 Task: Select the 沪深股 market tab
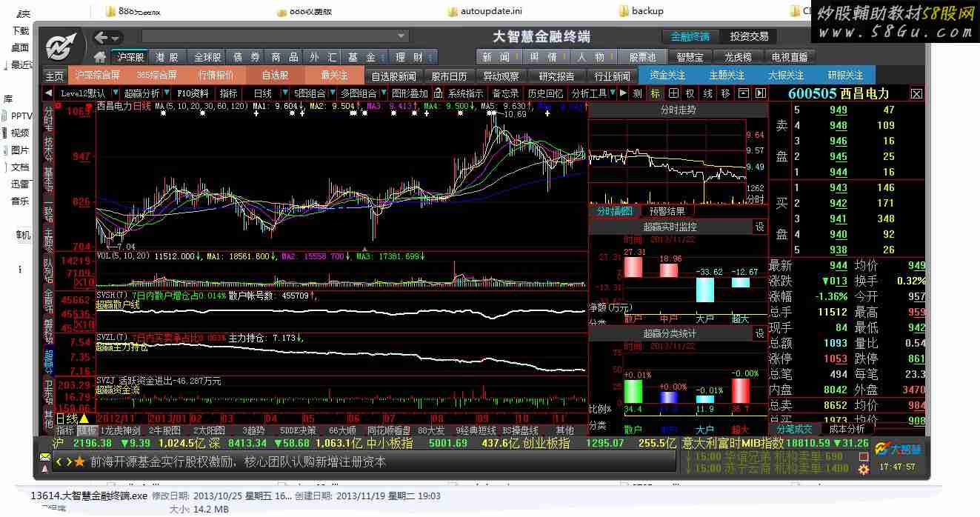coord(130,57)
